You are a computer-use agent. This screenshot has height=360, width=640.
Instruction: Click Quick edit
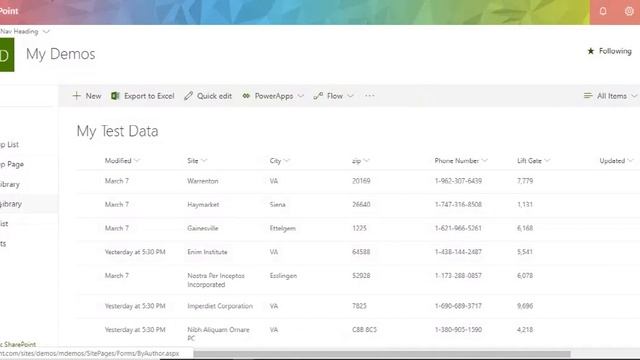(214, 96)
